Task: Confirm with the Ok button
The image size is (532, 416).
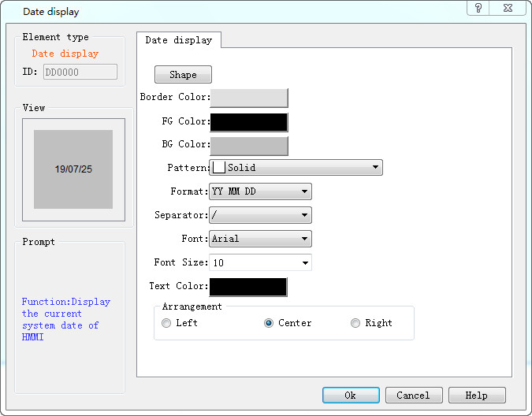Action: [x=351, y=396]
